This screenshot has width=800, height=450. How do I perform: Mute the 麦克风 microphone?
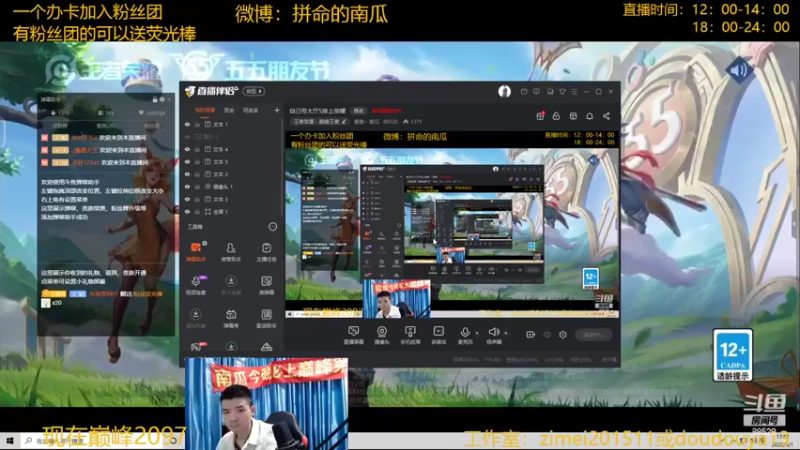(x=464, y=333)
